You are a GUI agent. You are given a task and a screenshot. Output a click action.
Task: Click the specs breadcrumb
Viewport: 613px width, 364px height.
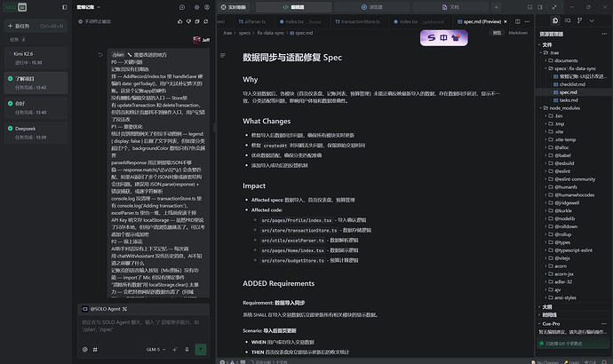pos(244,33)
